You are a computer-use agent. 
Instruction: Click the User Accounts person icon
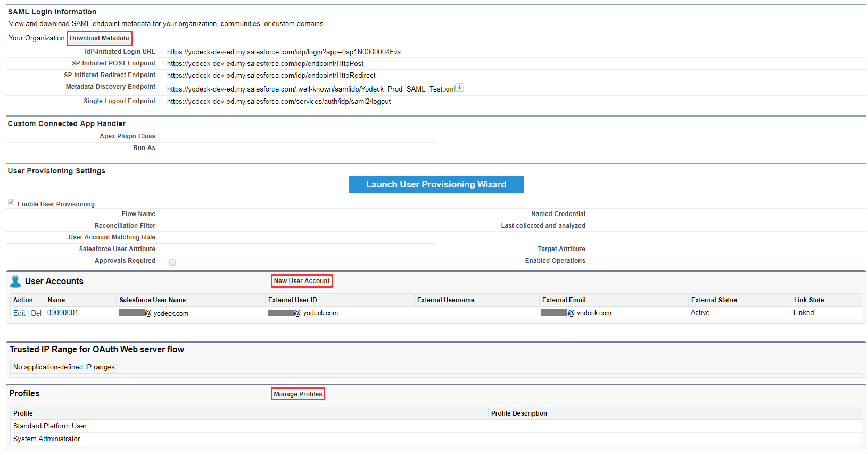[15, 281]
